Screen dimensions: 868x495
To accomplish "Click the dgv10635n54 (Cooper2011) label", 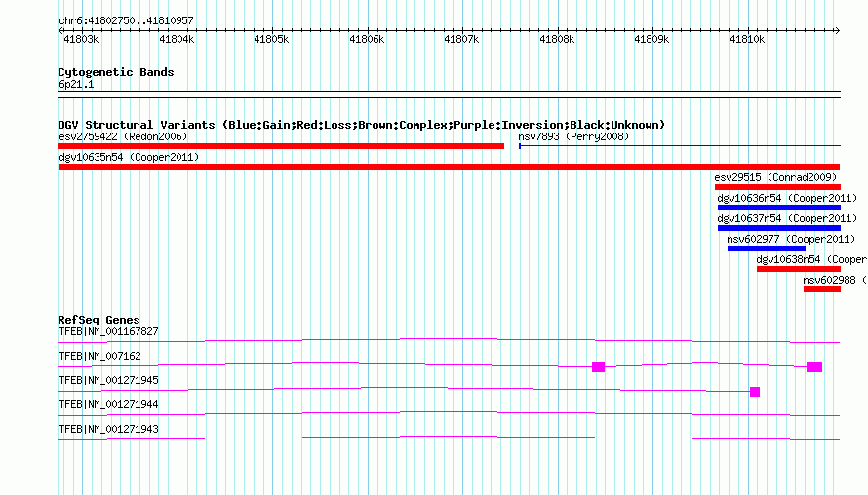I will 129,157.
